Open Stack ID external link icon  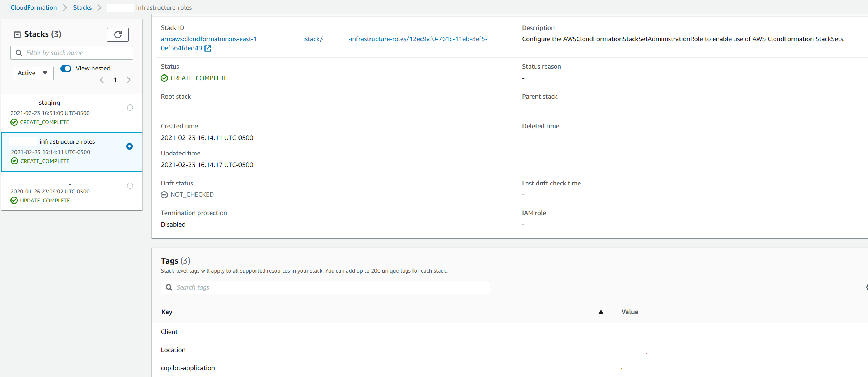coord(208,48)
